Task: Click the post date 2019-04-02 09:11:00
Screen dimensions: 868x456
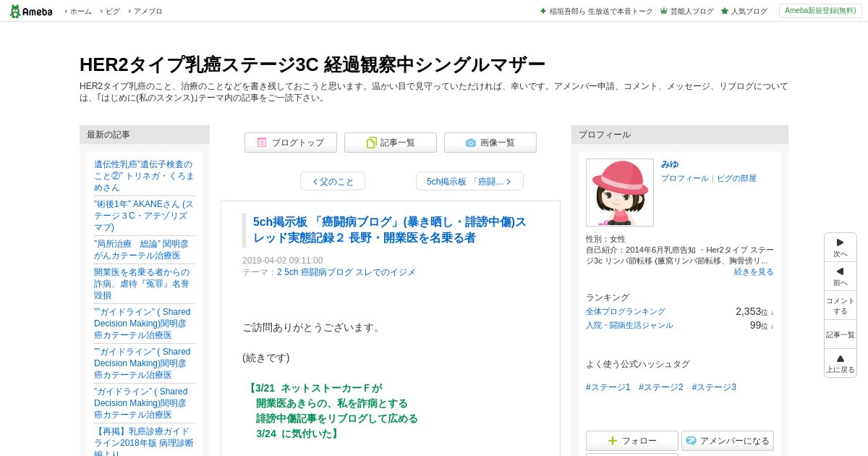Action: coord(283,261)
